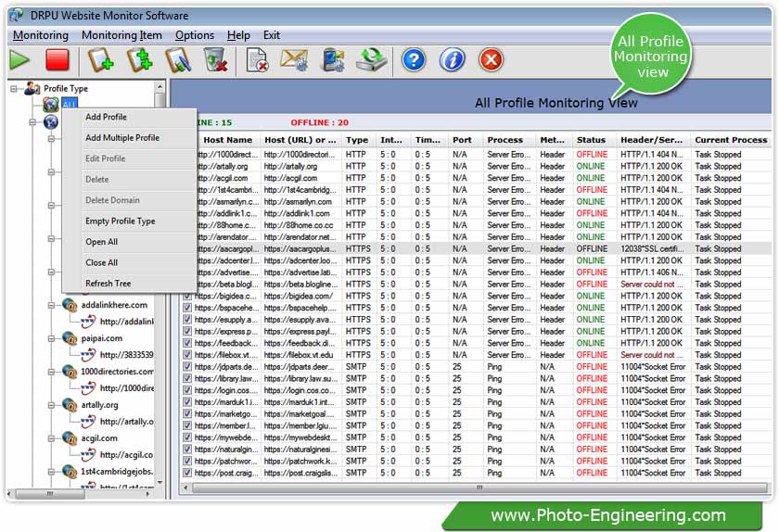
Task: Open the Monitoring Item menu
Action: [x=121, y=35]
